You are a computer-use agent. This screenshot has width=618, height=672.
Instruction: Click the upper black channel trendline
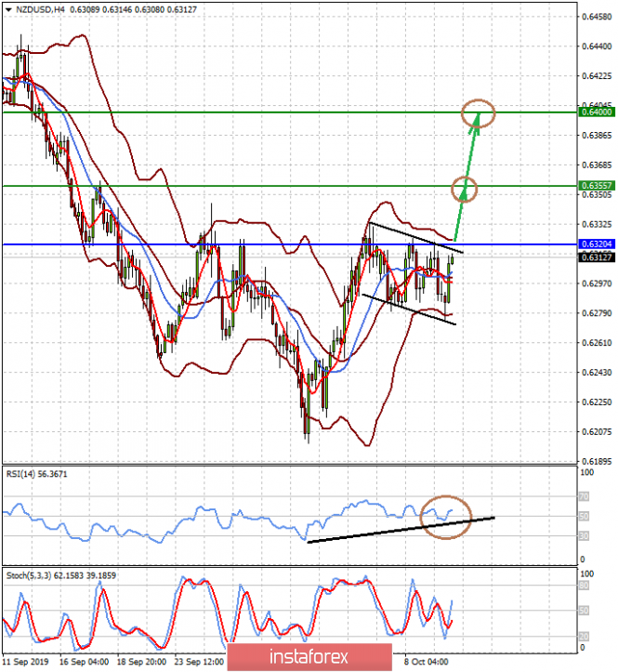[415, 237]
